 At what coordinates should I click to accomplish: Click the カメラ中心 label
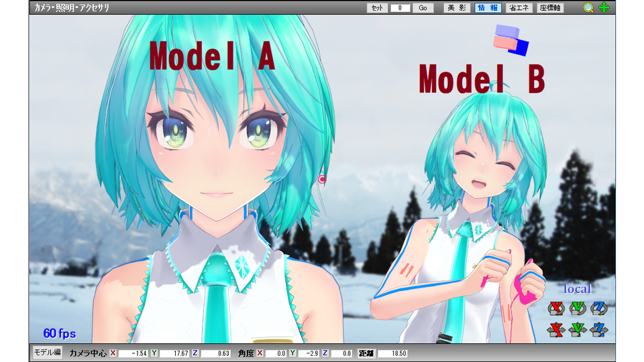pos(87,353)
